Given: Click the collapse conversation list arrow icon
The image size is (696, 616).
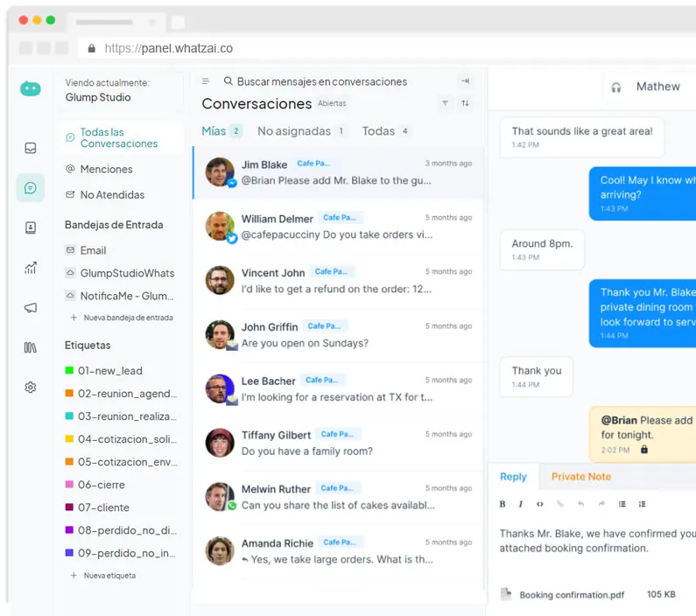Looking at the screenshot, I should (465, 80).
